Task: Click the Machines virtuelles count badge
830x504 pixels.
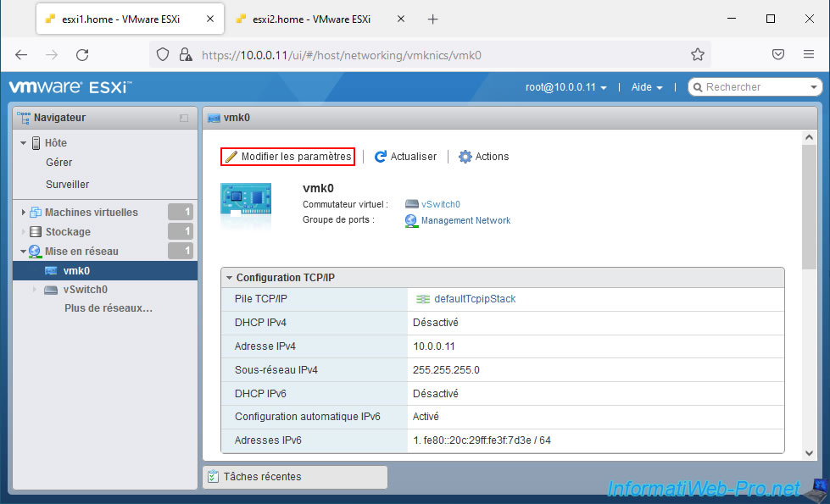Action: click(180, 212)
